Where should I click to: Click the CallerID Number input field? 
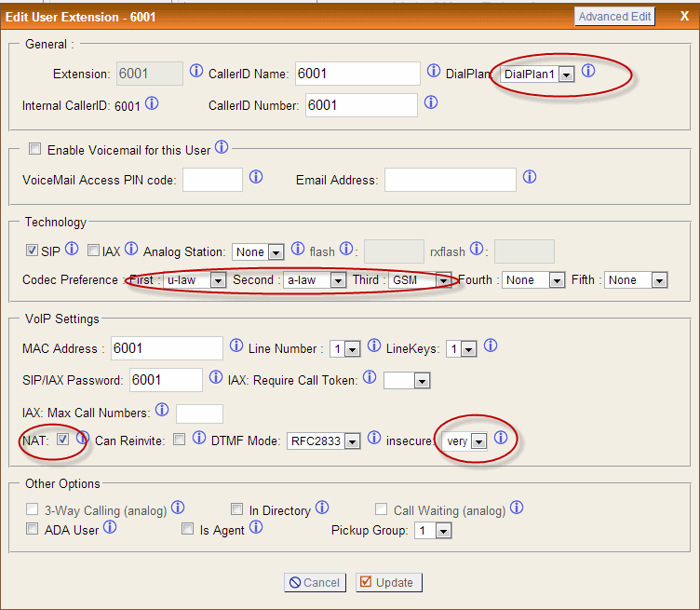pyautogui.click(x=361, y=105)
